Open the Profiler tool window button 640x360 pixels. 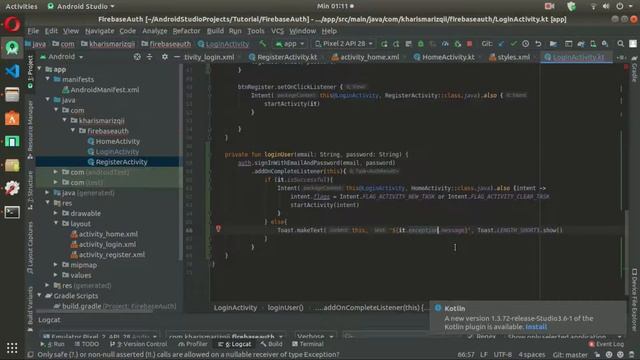pyautogui.click(x=193, y=344)
